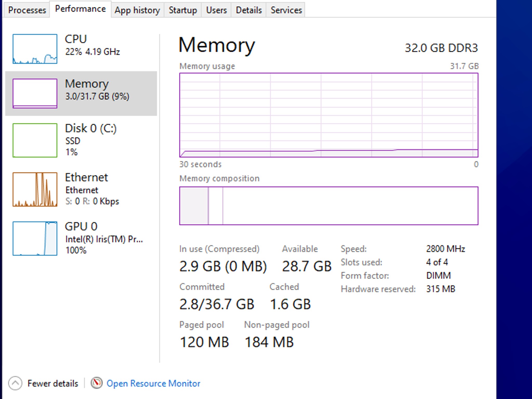Viewport: 532px width, 399px height.
Task: Collapse view with Fewer details arrow icon
Action: [x=15, y=383]
